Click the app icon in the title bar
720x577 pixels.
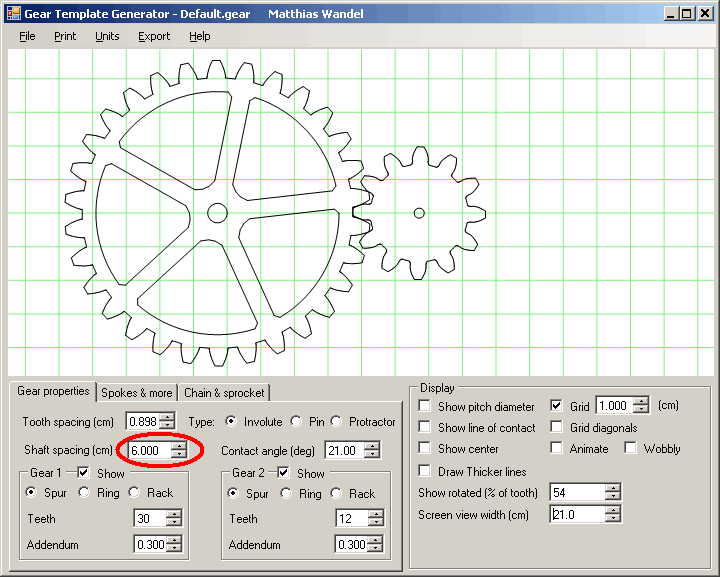point(11,14)
